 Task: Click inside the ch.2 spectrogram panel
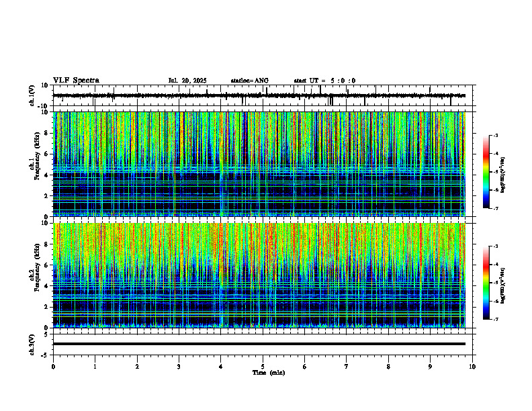pyautogui.click(x=259, y=275)
